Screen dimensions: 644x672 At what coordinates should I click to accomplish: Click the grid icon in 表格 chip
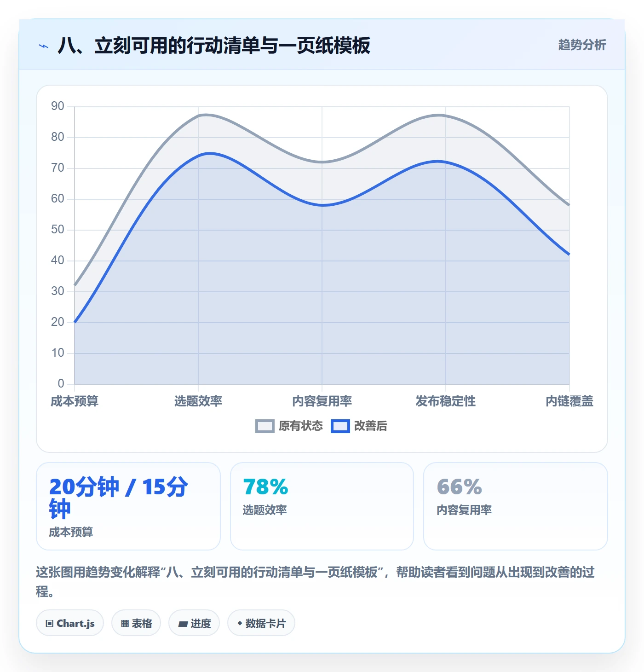coord(125,624)
